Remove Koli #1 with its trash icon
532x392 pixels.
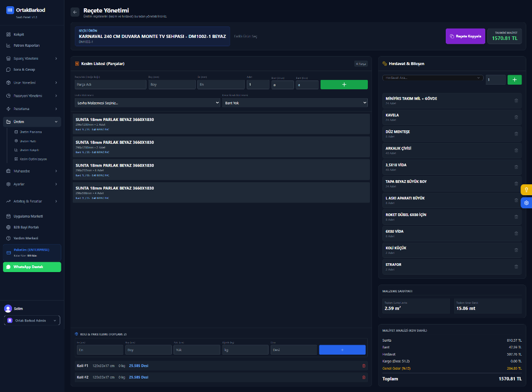(364, 366)
